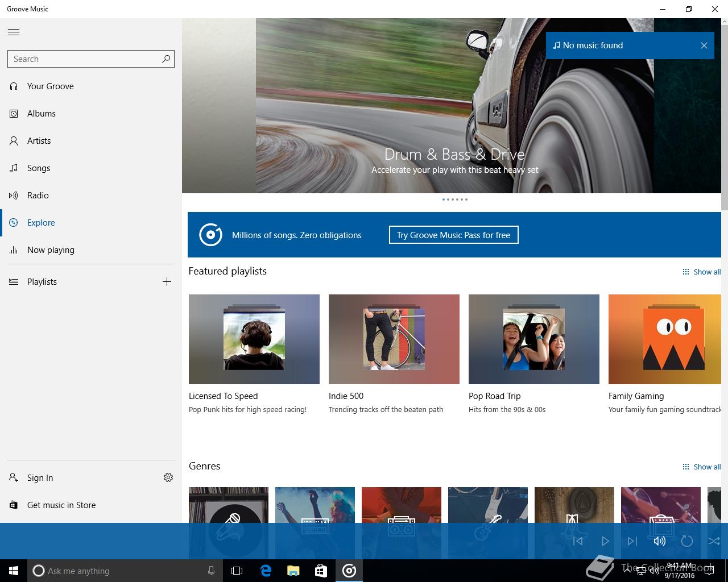Image resolution: width=728 pixels, height=582 pixels.
Task: Show all Genres
Action: [x=701, y=467]
